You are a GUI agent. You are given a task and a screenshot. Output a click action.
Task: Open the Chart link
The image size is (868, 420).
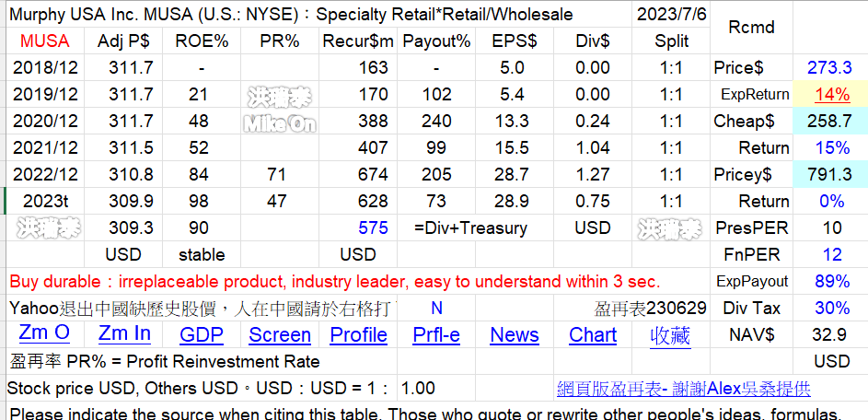click(x=593, y=334)
